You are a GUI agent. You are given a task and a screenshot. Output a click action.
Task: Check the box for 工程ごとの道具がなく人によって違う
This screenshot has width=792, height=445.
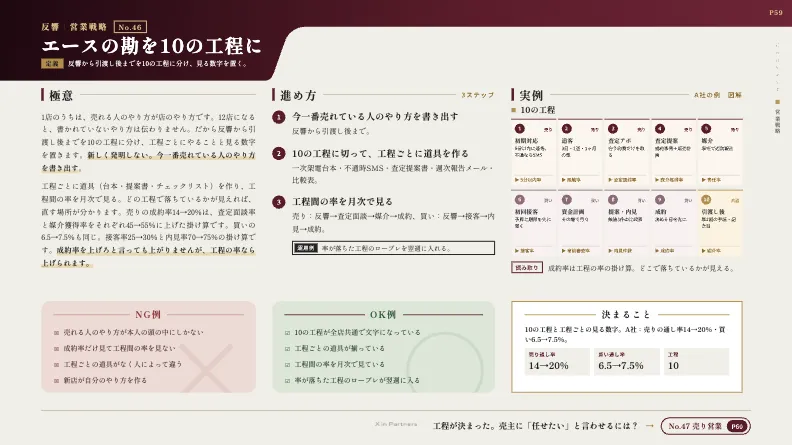[57, 365]
